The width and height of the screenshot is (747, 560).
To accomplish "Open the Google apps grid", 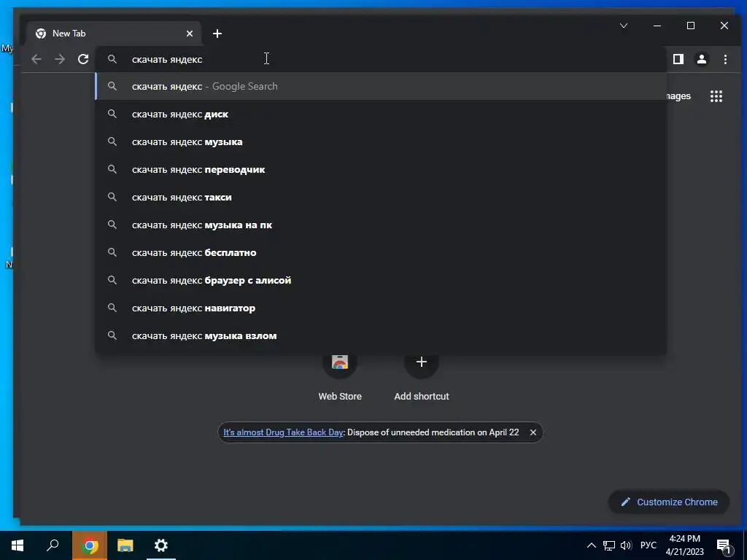I will point(716,96).
